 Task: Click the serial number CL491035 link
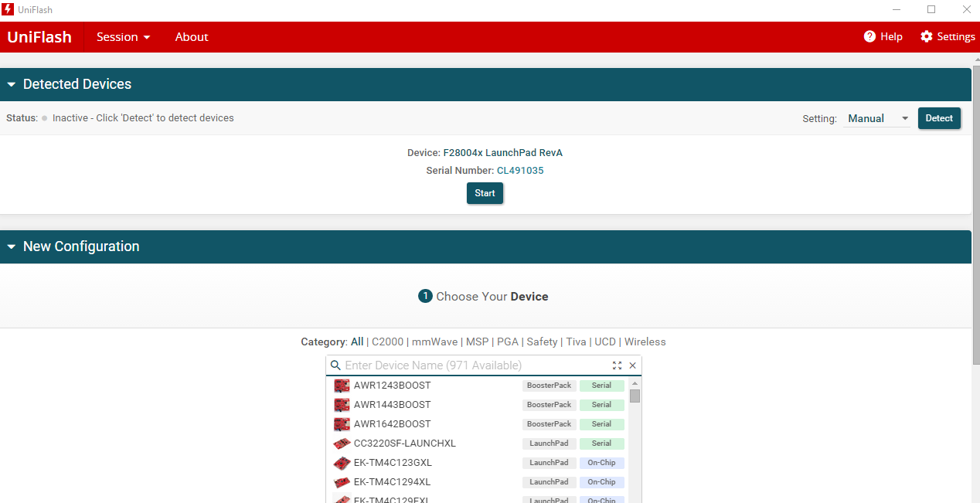coord(520,171)
